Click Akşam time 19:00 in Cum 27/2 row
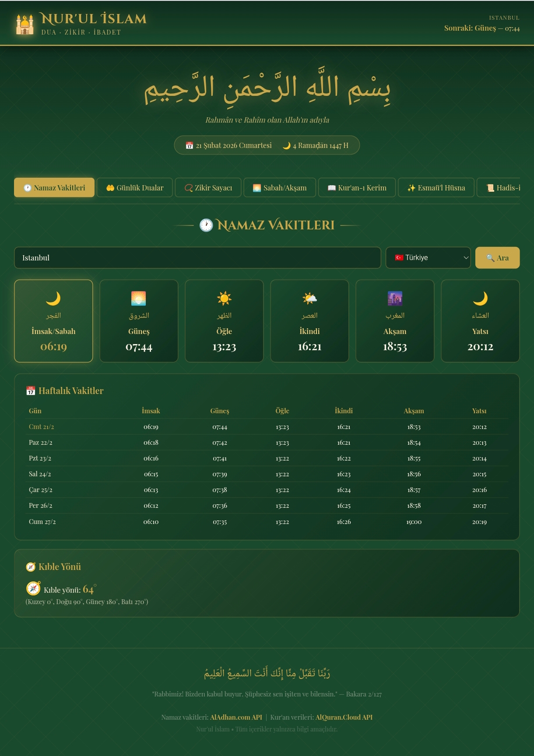The image size is (534, 756). (x=414, y=522)
